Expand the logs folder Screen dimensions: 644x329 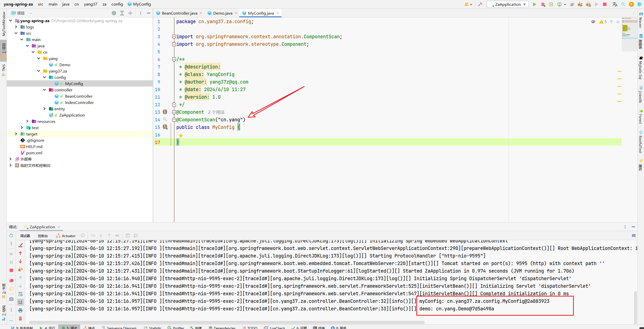click(x=16, y=27)
